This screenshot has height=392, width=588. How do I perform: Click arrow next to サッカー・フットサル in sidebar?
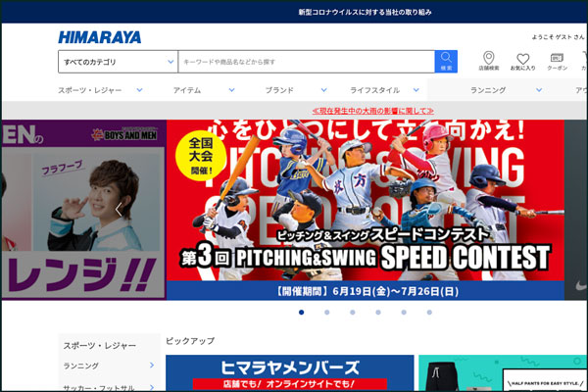151,385
